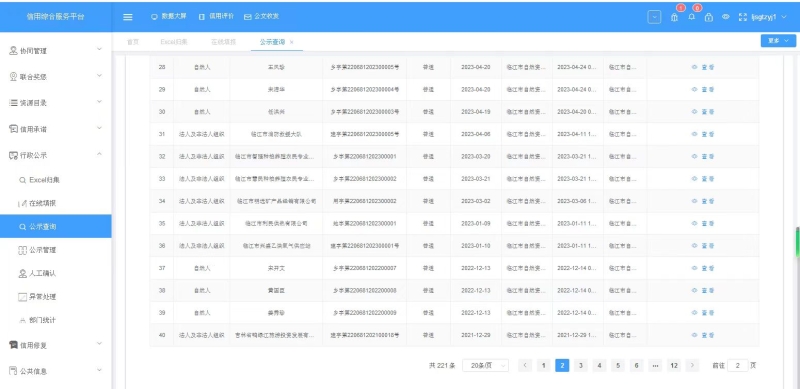Click the next page arrow button

[x=692, y=366]
